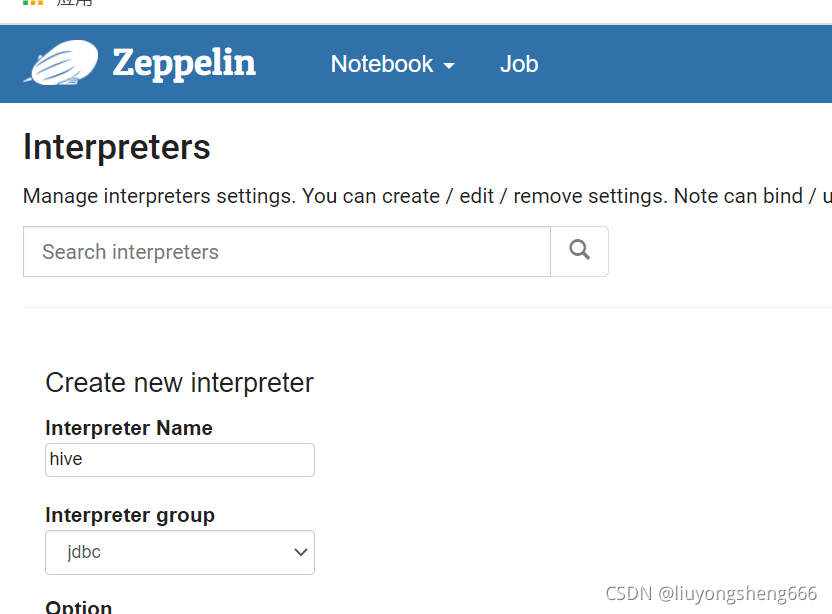Click Zeppelin brand name to go home
Viewport: 832px width, 614px height.
(184, 63)
